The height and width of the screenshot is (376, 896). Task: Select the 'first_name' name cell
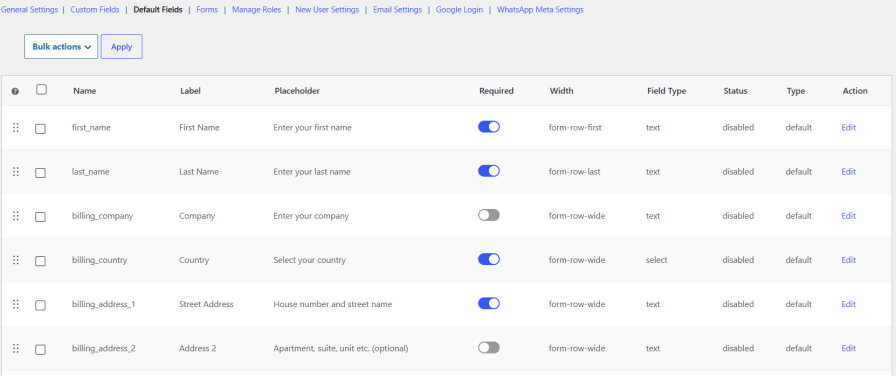click(x=91, y=127)
